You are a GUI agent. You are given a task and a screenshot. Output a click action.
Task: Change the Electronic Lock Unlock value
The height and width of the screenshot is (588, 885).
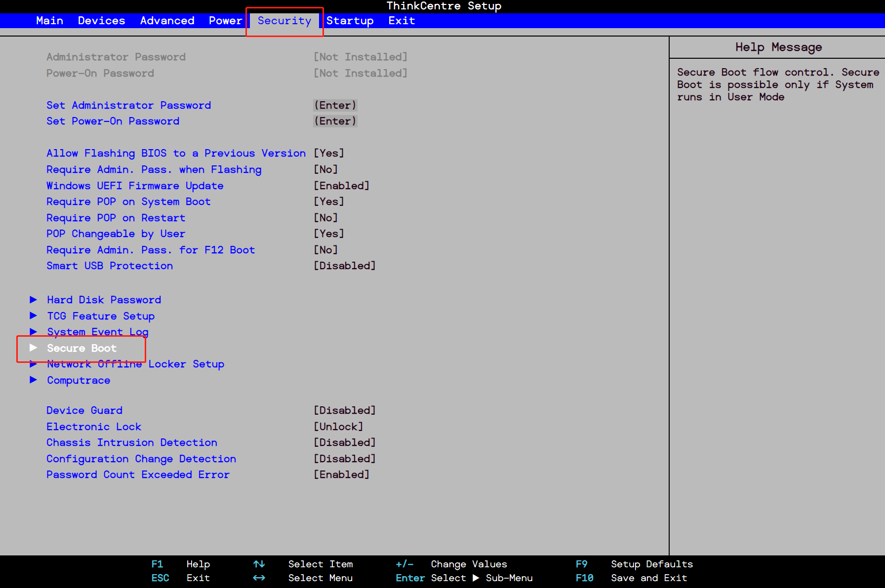[338, 427]
